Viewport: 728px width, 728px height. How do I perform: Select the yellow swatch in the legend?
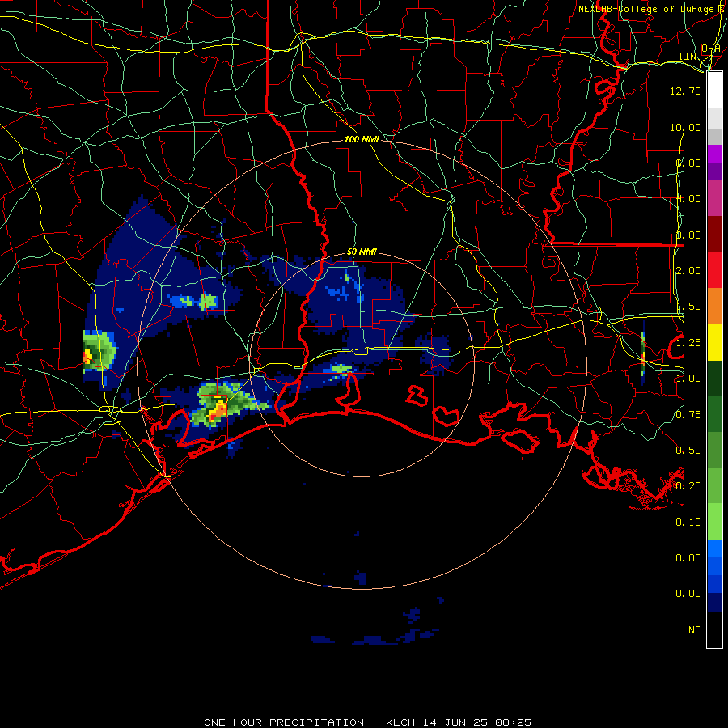pyautogui.click(x=714, y=342)
